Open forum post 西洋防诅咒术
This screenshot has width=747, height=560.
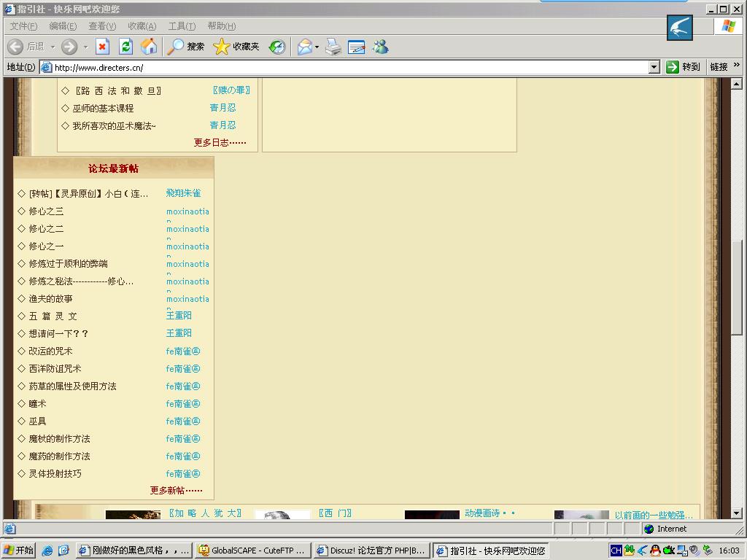coord(55,369)
